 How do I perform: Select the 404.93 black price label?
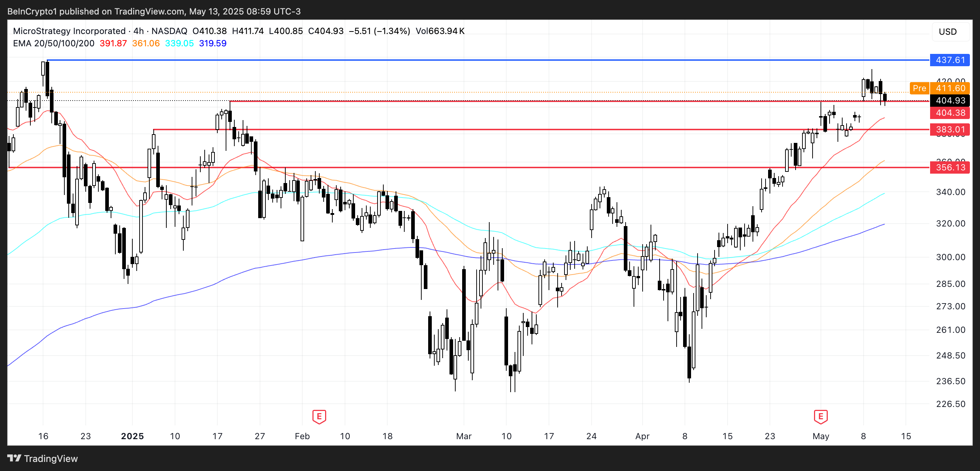(x=950, y=101)
